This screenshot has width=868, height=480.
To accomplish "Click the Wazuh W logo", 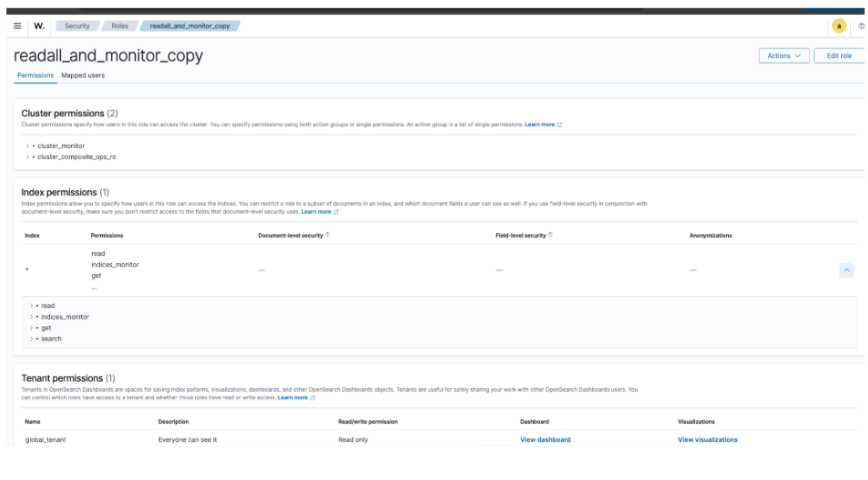I will [x=39, y=26].
